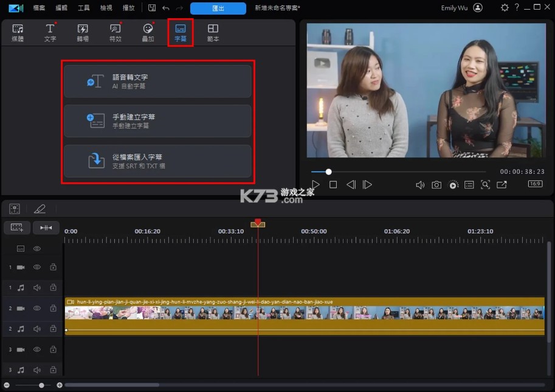Take a snapshot with the camera icon
Screen dimensions: 555x392
(436, 184)
